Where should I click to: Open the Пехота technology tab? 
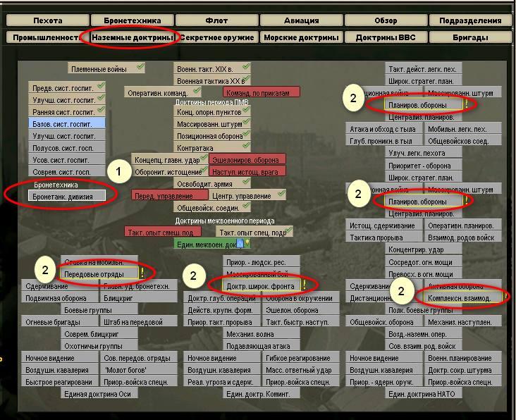click(x=48, y=20)
